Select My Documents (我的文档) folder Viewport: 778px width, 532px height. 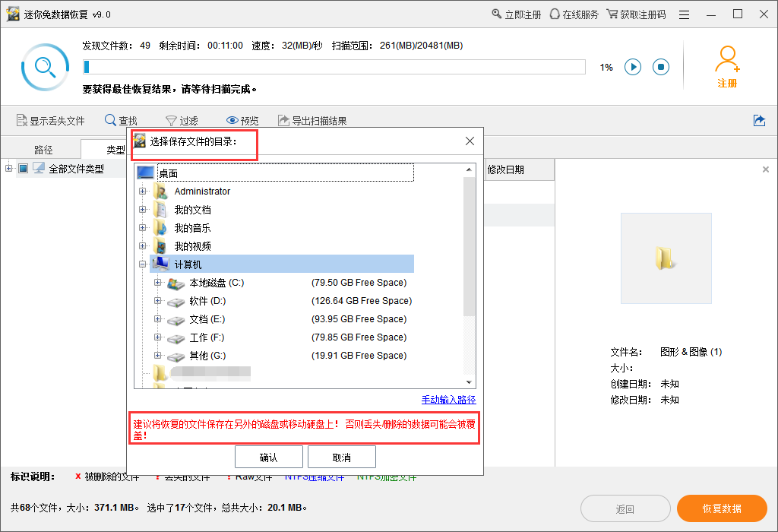coord(192,210)
